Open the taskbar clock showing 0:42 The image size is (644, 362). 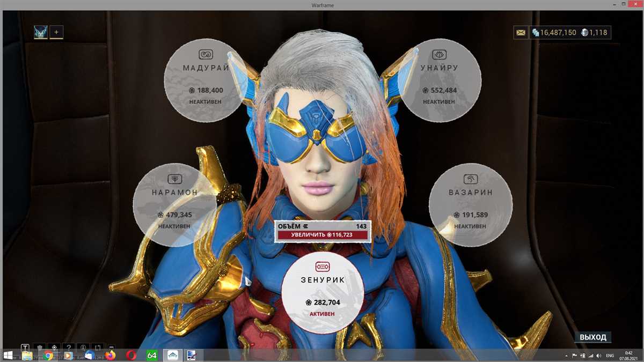pyautogui.click(x=629, y=355)
